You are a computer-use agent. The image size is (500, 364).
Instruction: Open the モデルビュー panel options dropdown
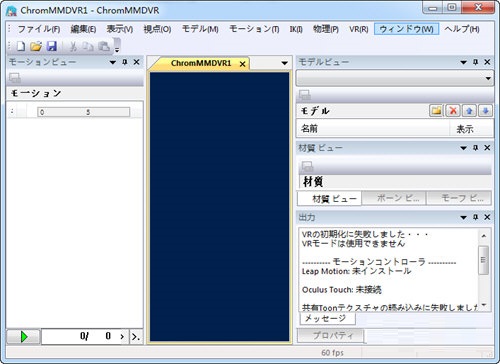tap(463, 62)
